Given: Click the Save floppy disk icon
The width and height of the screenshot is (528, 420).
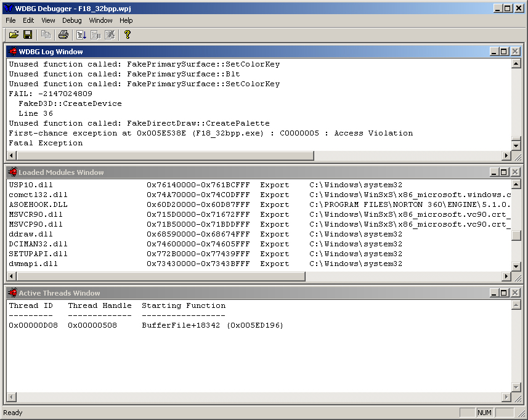Looking at the screenshot, I should 28,34.
